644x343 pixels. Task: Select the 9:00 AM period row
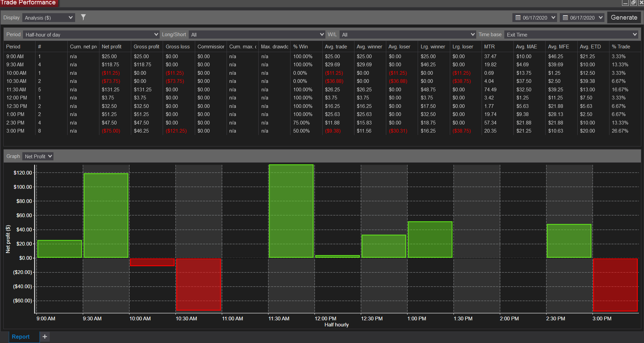[x=322, y=56]
